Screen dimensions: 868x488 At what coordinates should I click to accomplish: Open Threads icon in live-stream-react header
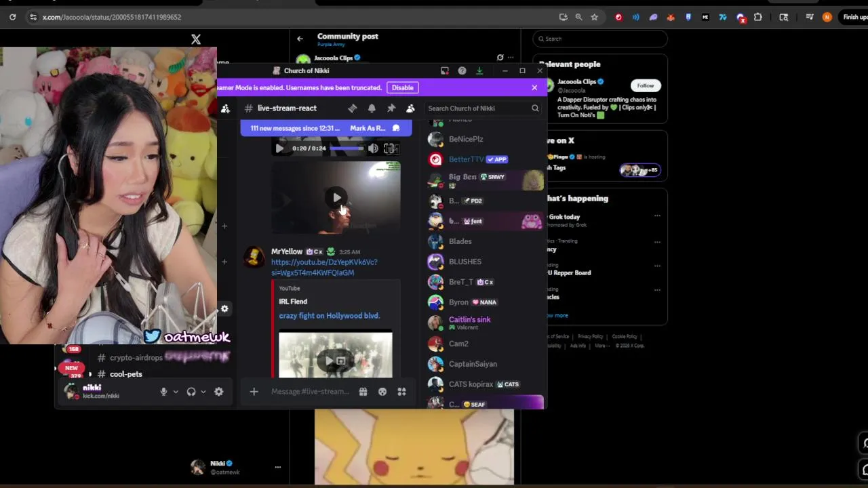point(352,108)
